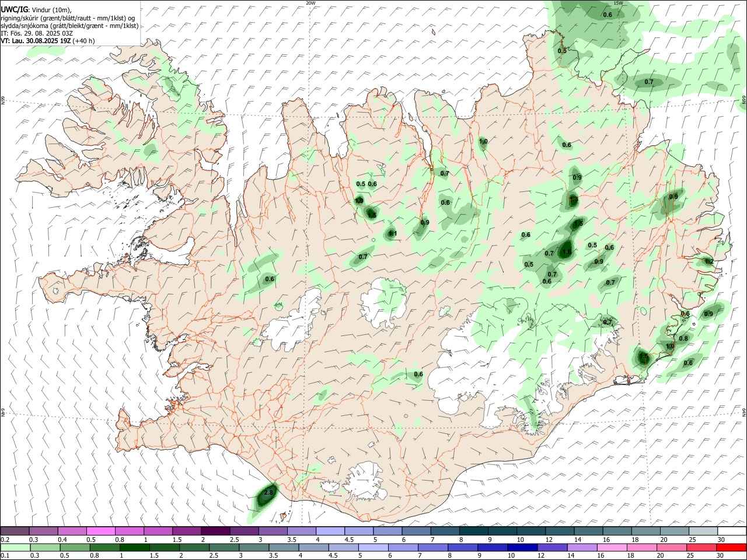
Task: Click the 'UWC/IG' title in the header box
Action: click(14, 10)
